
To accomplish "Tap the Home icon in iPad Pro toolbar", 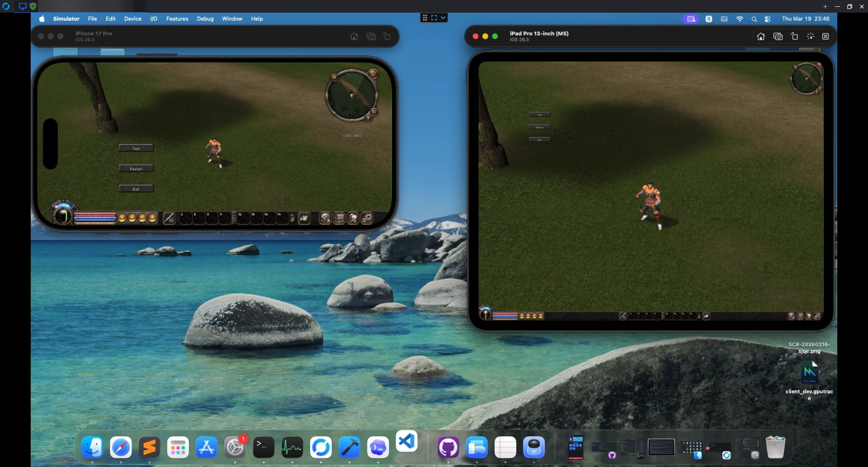I will pyautogui.click(x=761, y=37).
